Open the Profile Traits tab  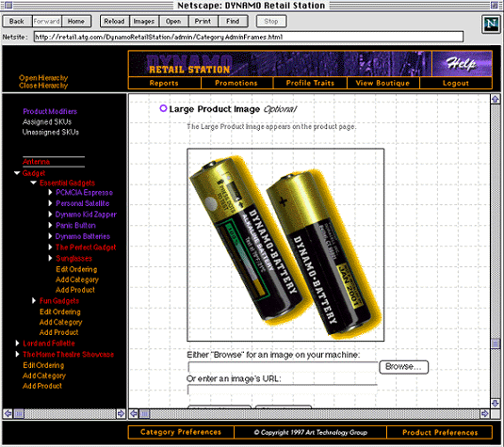(310, 83)
